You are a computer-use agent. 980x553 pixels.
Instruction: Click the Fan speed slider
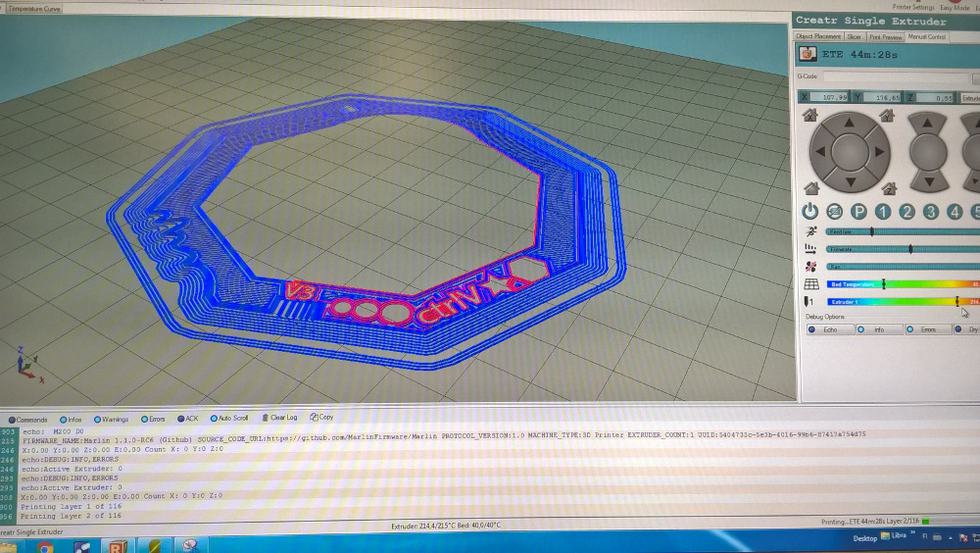click(904, 267)
